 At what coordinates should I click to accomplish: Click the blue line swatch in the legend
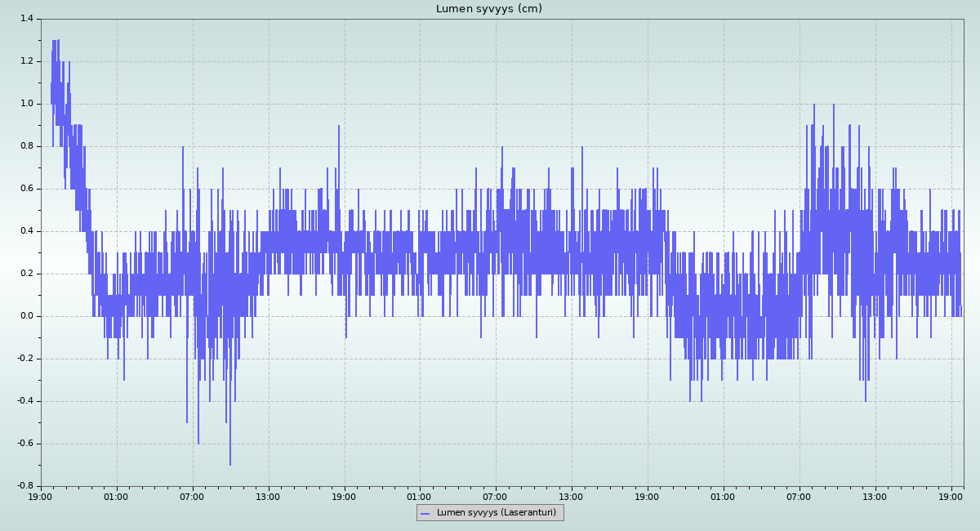tap(425, 513)
